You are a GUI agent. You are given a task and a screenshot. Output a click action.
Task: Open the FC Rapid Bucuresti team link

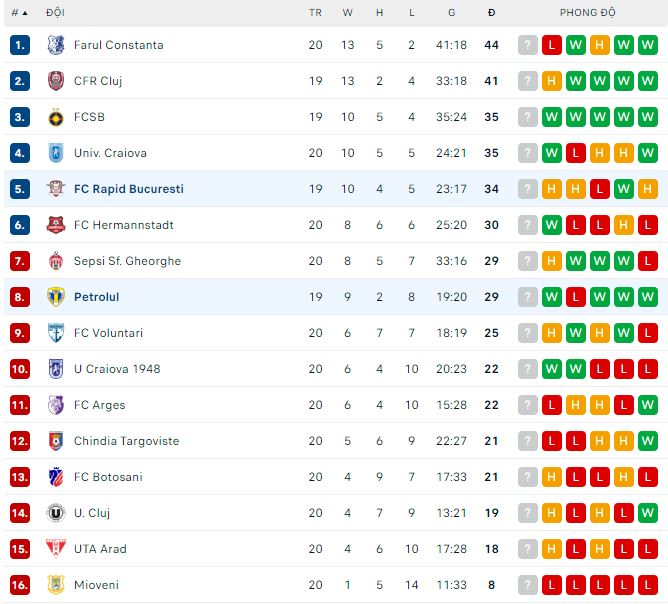click(x=128, y=189)
